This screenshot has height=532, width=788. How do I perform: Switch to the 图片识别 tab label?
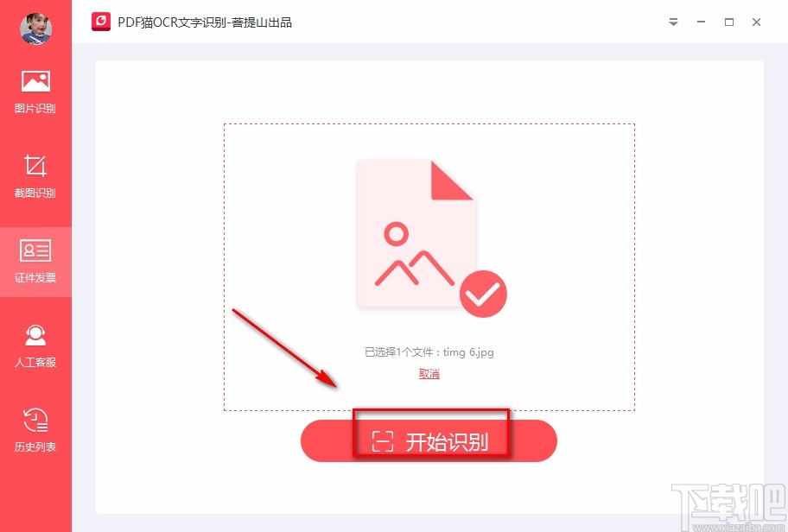[35, 108]
